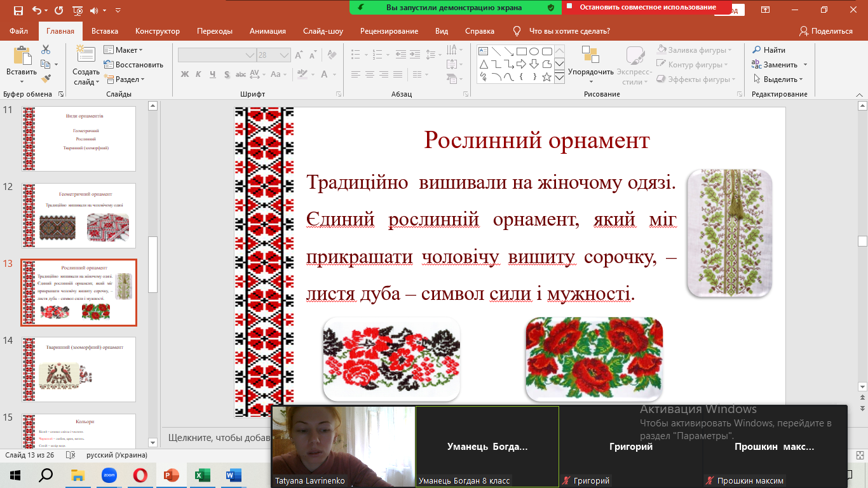Switch to the Вставка tab
This screenshot has width=868, height=488.
tap(105, 31)
